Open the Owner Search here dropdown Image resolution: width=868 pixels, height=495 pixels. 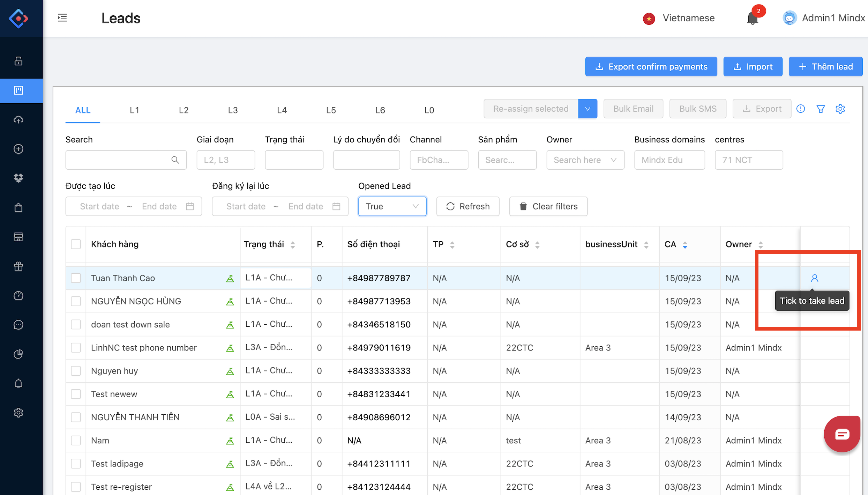coord(585,160)
